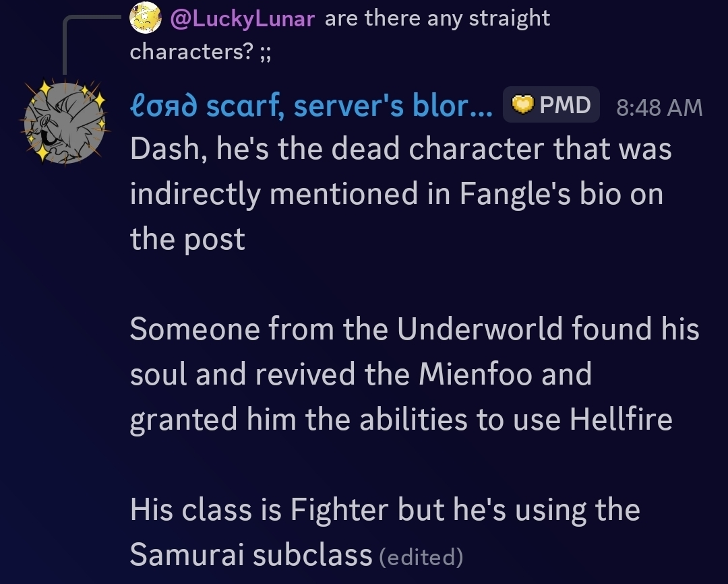The height and width of the screenshot is (584, 728).
Task: Jump to the replied message preview text
Action: (437, 19)
